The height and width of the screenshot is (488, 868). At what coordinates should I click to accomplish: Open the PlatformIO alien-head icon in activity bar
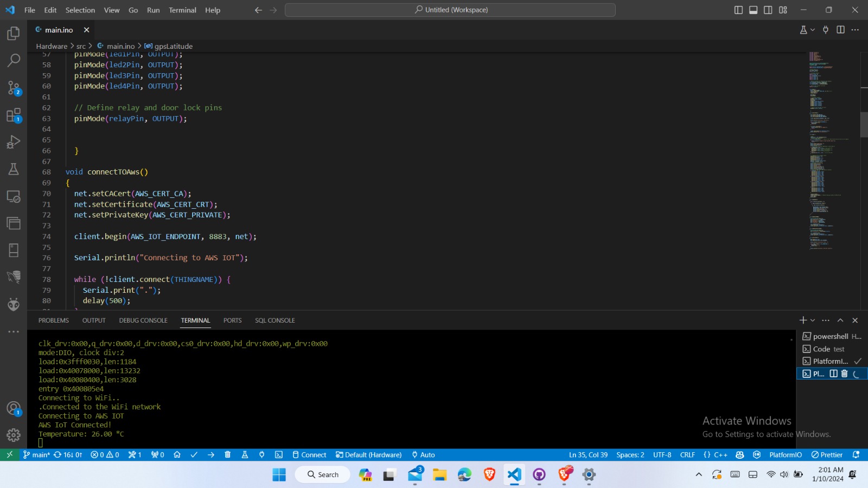[x=14, y=304]
